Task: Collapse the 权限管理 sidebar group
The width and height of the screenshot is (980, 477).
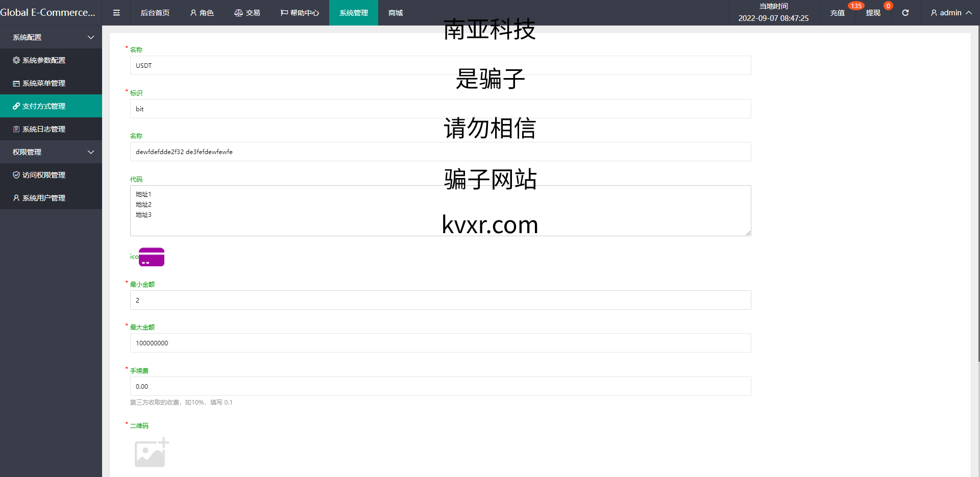Action: click(x=51, y=152)
